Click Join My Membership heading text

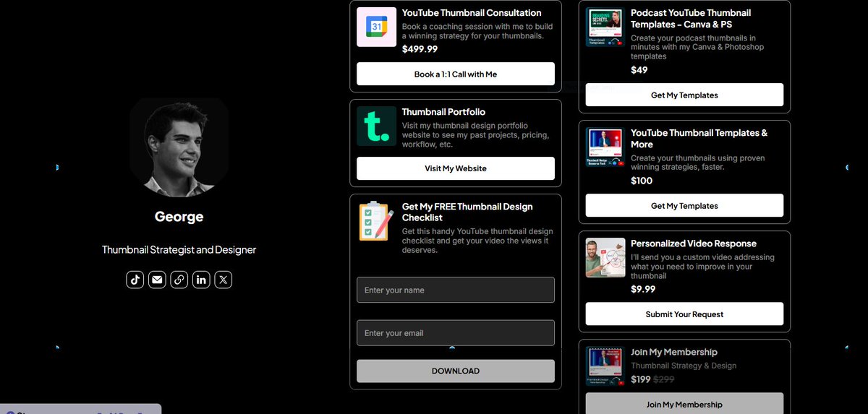pos(674,352)
